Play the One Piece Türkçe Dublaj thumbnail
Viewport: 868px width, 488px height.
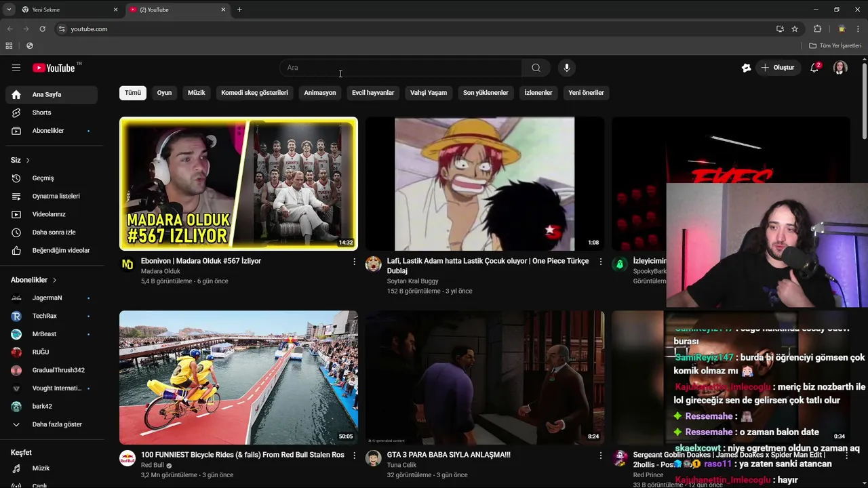coord(485,184)
